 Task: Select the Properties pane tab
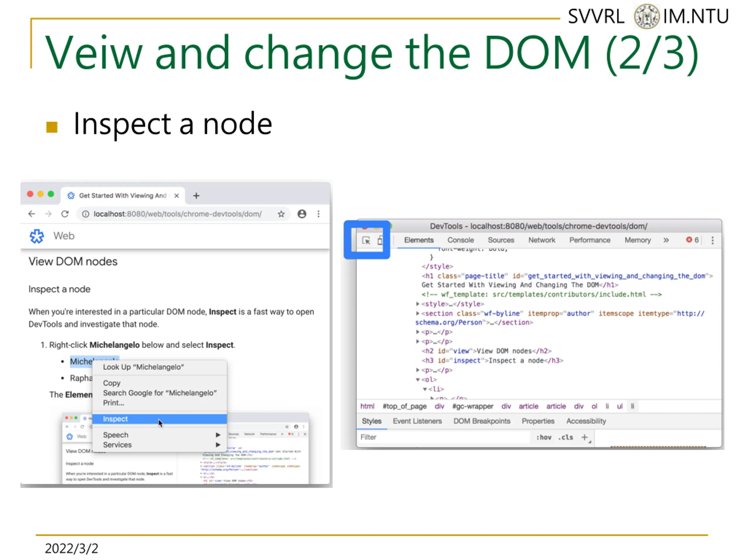(538, 421)
